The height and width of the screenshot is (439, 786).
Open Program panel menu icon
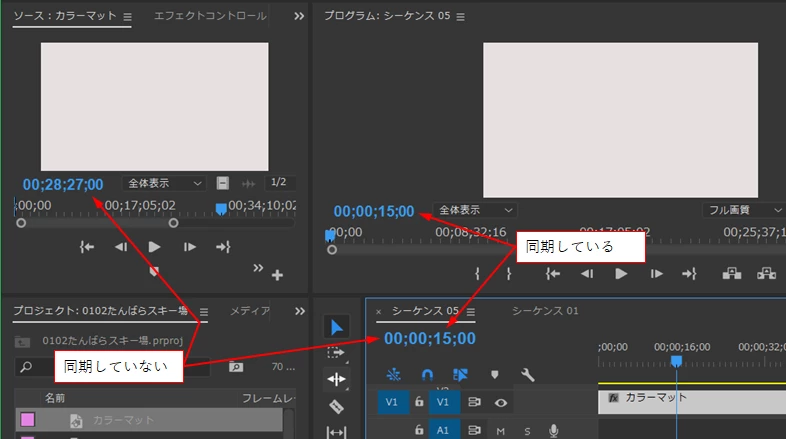[x=460, y=17]
